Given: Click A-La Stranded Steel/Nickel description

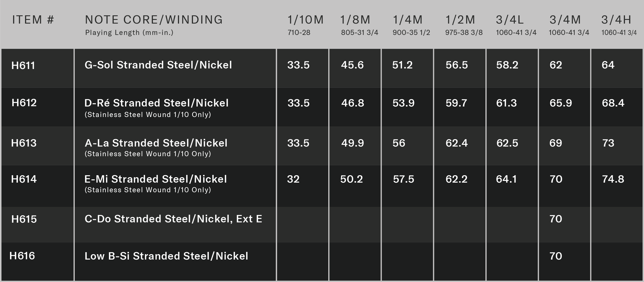Looking at the screenshot, I should pos(156,143).
